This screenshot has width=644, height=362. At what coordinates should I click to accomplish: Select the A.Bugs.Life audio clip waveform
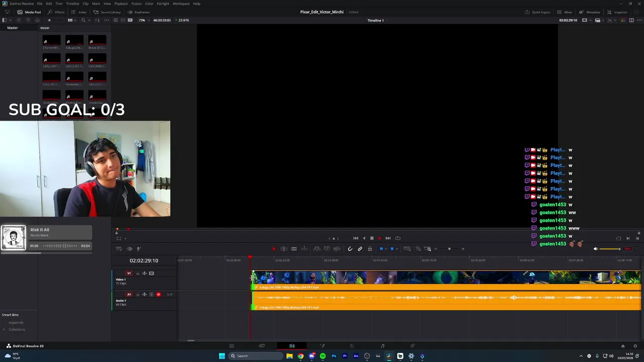point(446,300)
